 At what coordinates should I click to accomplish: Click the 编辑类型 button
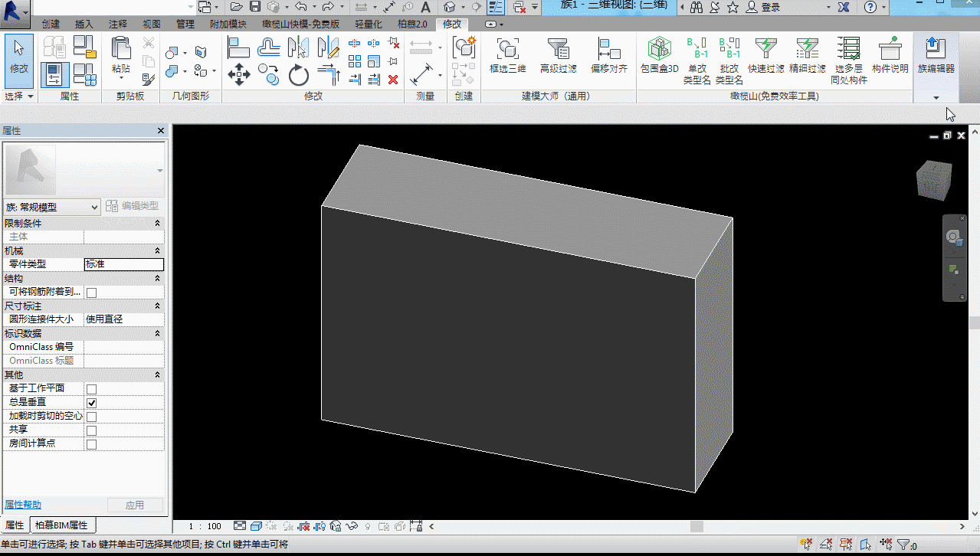tap(132, 206)
